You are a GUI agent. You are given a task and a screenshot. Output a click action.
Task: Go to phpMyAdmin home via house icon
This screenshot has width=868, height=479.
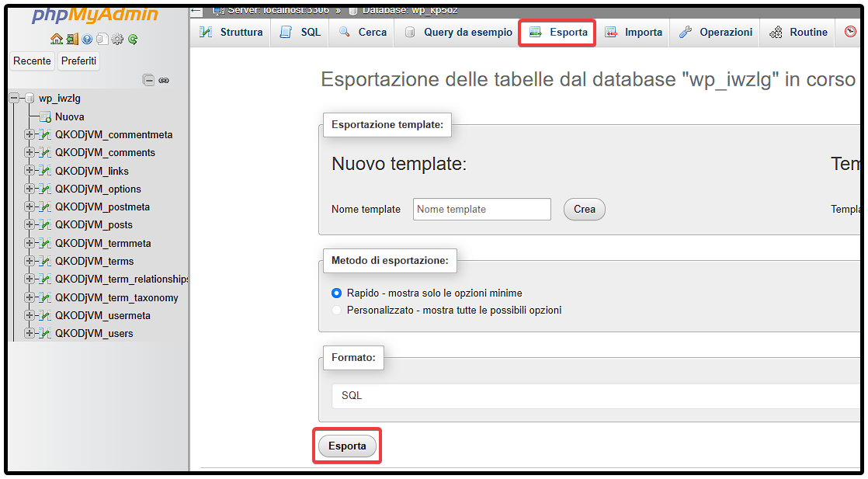[57, 40]
